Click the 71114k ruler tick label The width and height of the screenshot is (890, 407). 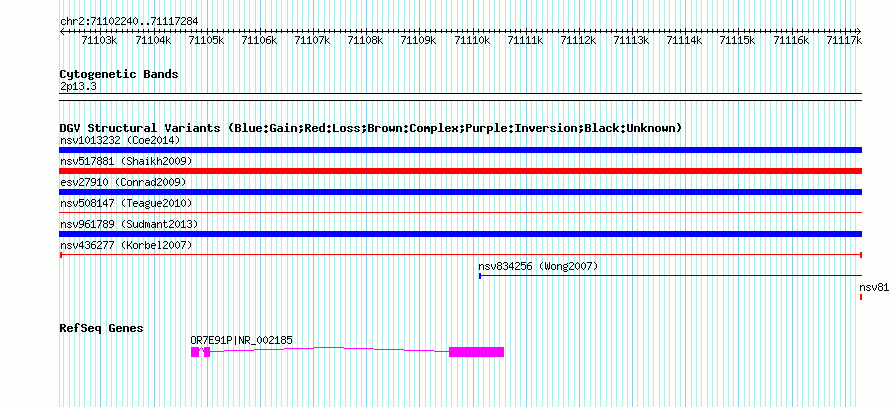coord(684,40)
